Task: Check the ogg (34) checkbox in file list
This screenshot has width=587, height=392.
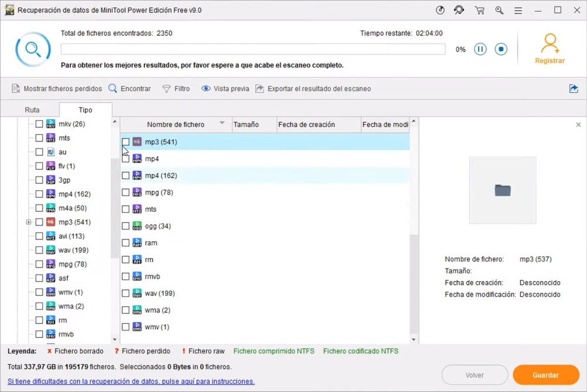Action: [x=126, y=226]
